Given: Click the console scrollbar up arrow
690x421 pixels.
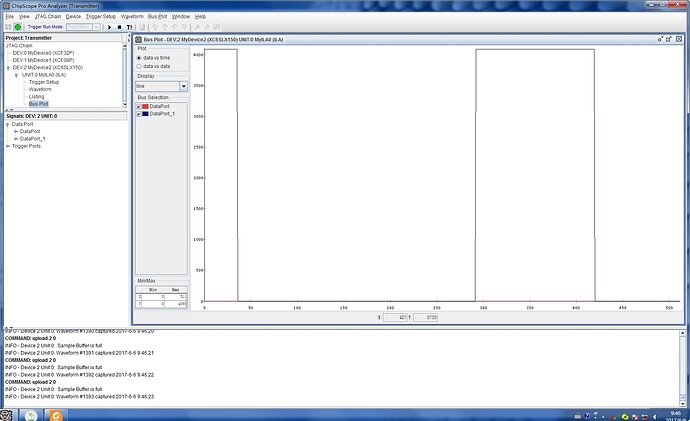Looking at the screenshot, I should (683, 333).
